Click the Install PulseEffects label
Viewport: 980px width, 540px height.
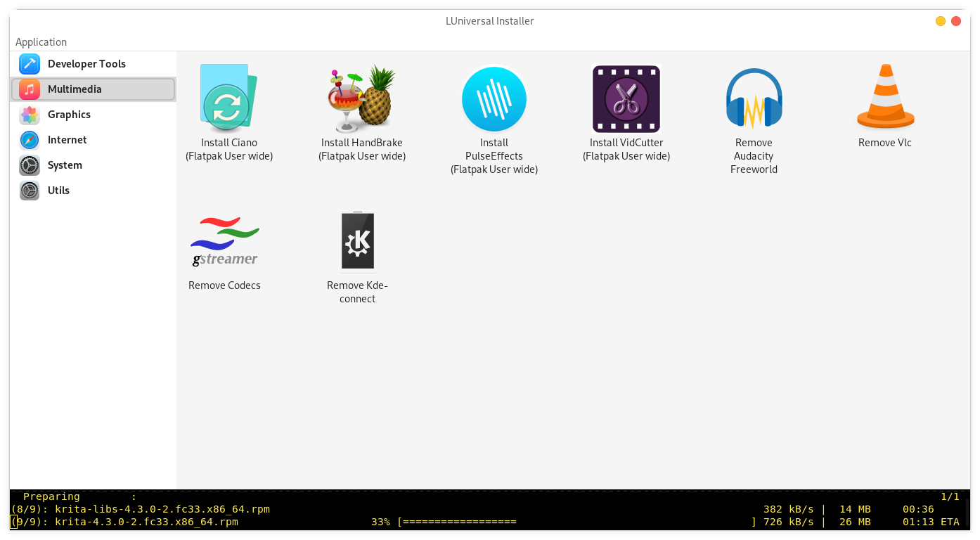pyautogui.click(x=494, y=156)
